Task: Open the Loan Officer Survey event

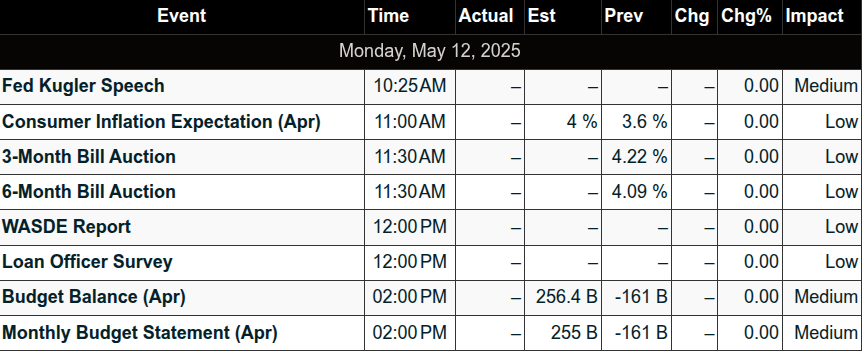Action: coord(87,262)
